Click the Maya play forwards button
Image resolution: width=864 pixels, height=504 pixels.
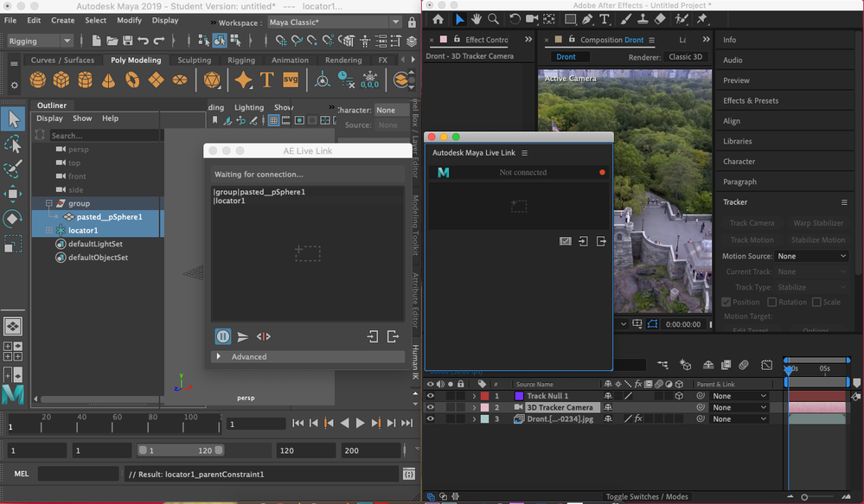360,423
